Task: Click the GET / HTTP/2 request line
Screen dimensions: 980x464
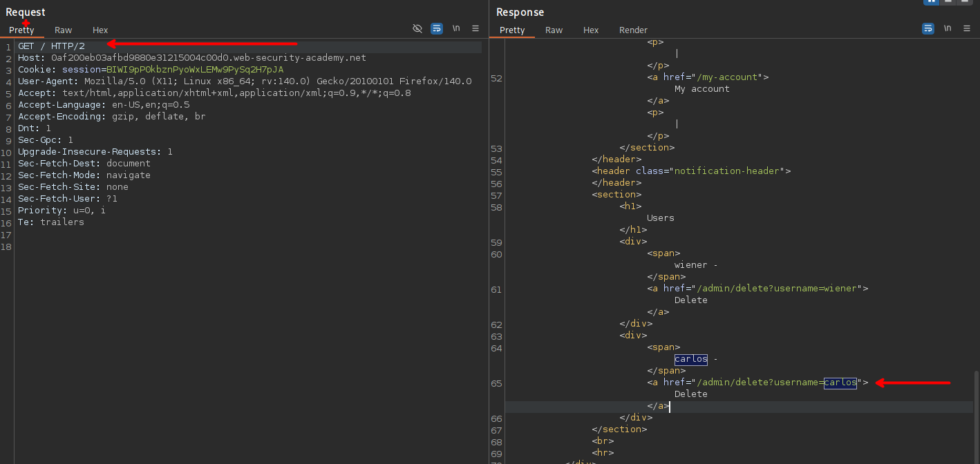Action: tap(51, 46)
